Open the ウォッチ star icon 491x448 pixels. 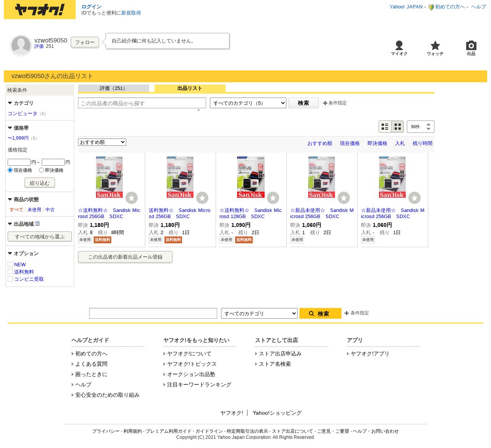pyautogui.click(x=435, y=48)
